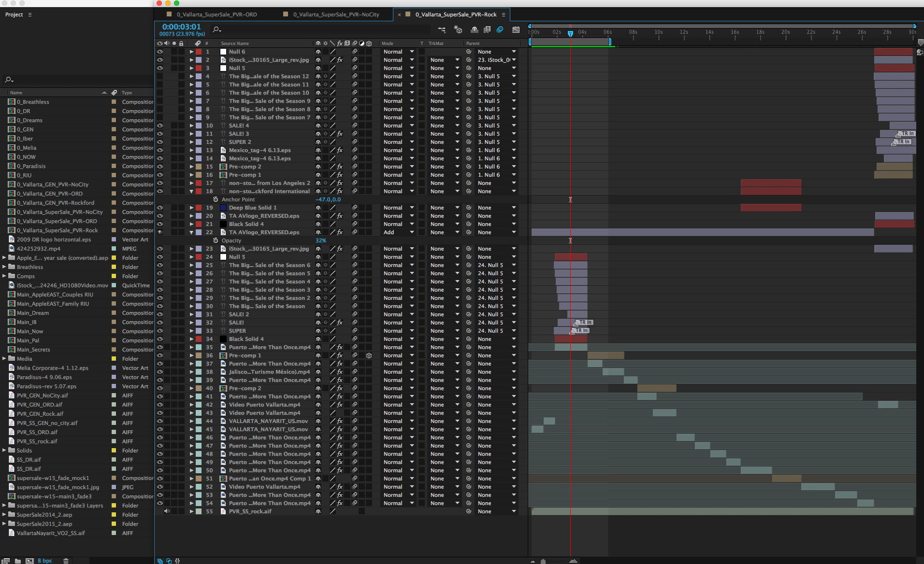Toggle shy switch on layer 1 Null 6

(x=318, y=52)
